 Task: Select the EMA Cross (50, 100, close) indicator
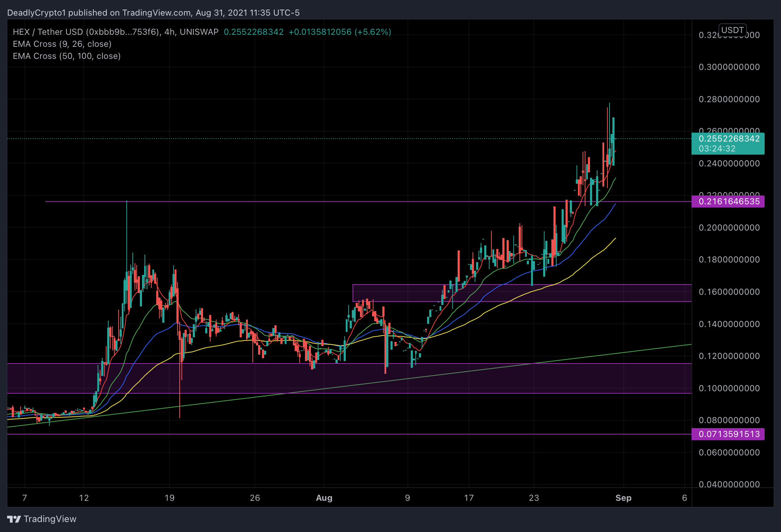(67, 56)
